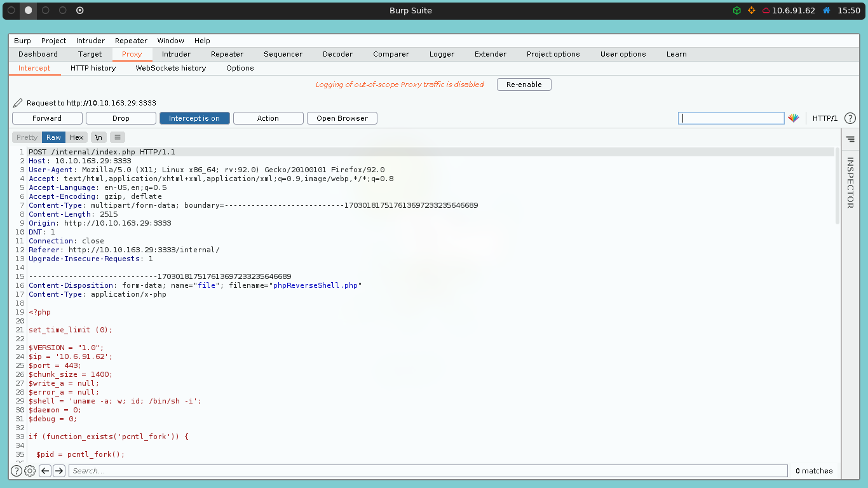This screenshot has height=488, width=868.
Task: Open the Burp menu
Action: click(22, 41)
